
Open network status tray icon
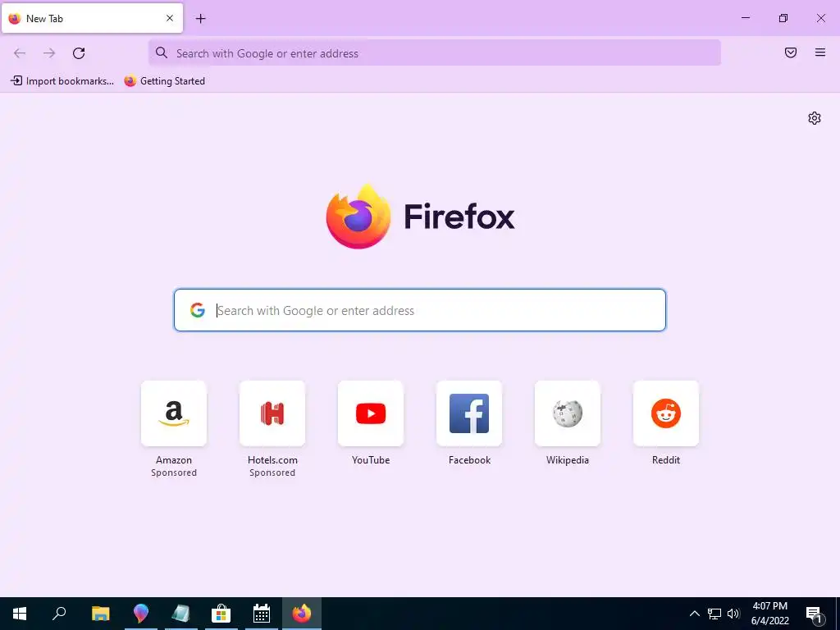[714, 614]
